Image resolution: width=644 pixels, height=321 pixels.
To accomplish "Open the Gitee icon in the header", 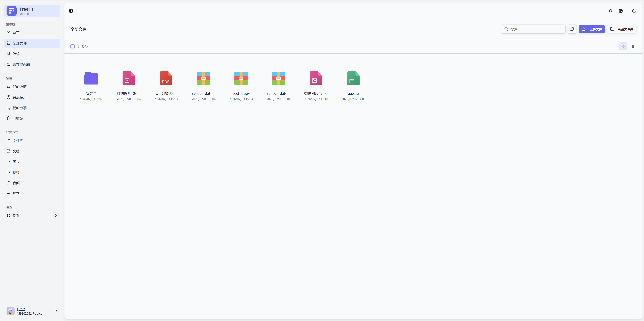I will point(621,11).
